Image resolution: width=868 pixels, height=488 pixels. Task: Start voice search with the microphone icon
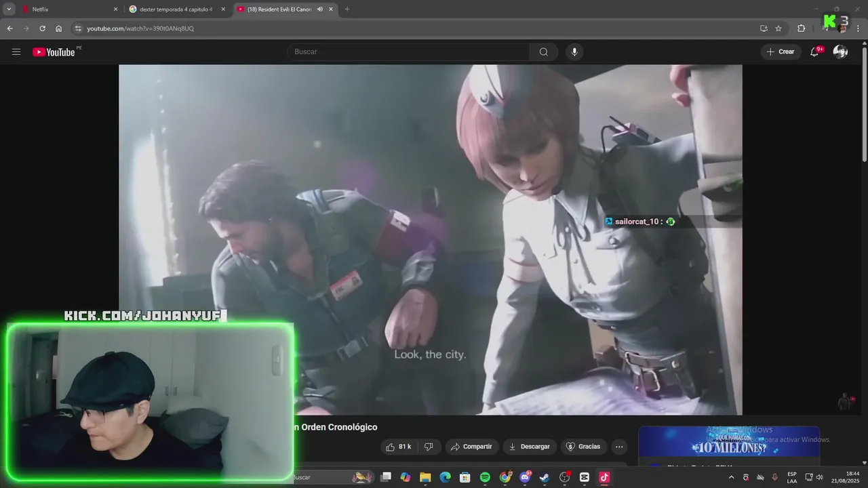click(574, 52)
